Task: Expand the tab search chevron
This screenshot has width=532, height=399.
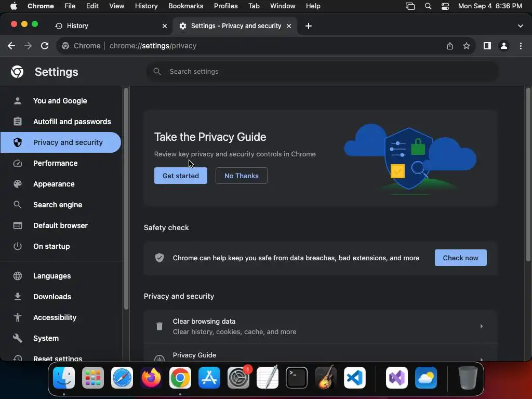Action: pyautogui.click(x=521, y=26)
